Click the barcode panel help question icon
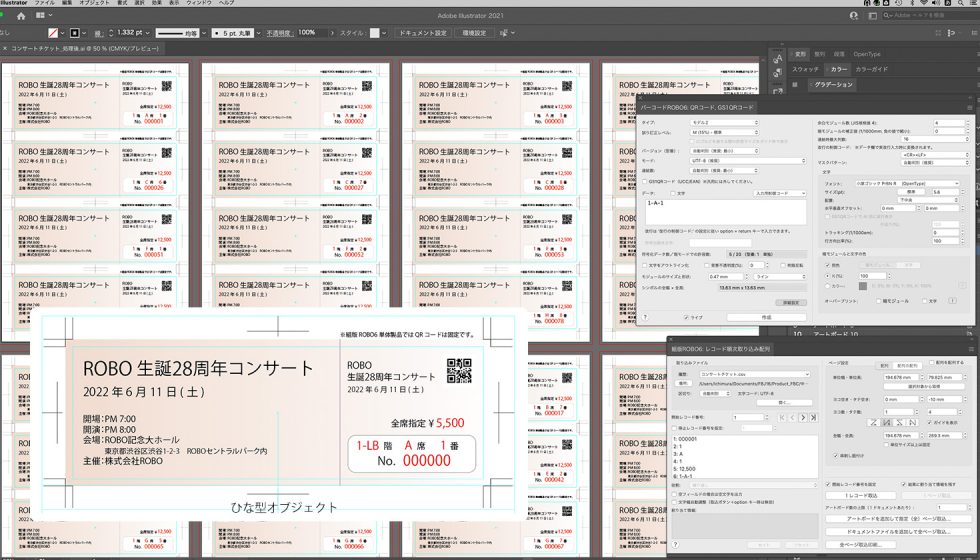 click(x=645, y=318)
